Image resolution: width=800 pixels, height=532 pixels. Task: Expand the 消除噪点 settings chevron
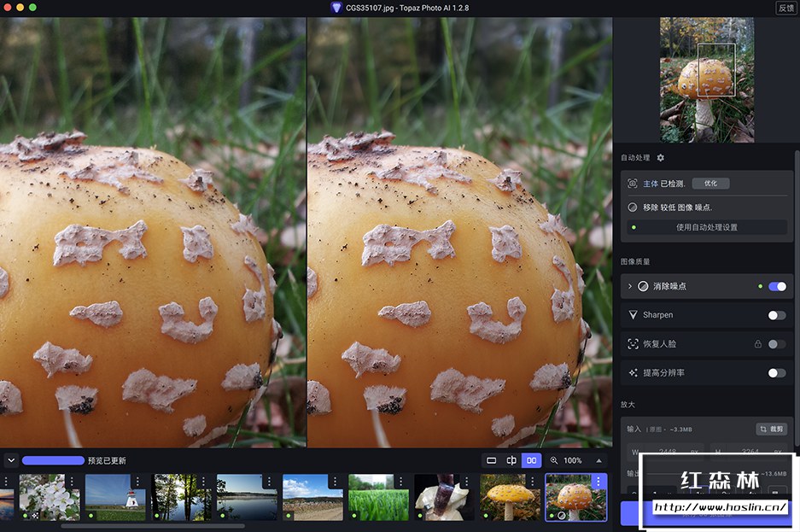coord(630,286)
